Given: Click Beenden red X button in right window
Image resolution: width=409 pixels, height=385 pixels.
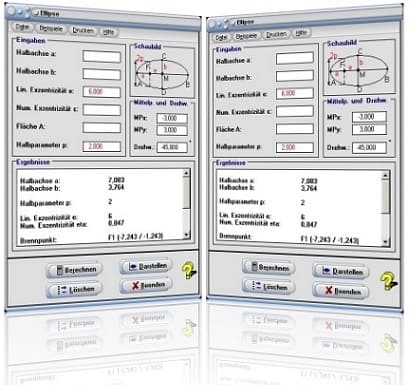Looking at the screenshot, I should click(x=341, y=291).
